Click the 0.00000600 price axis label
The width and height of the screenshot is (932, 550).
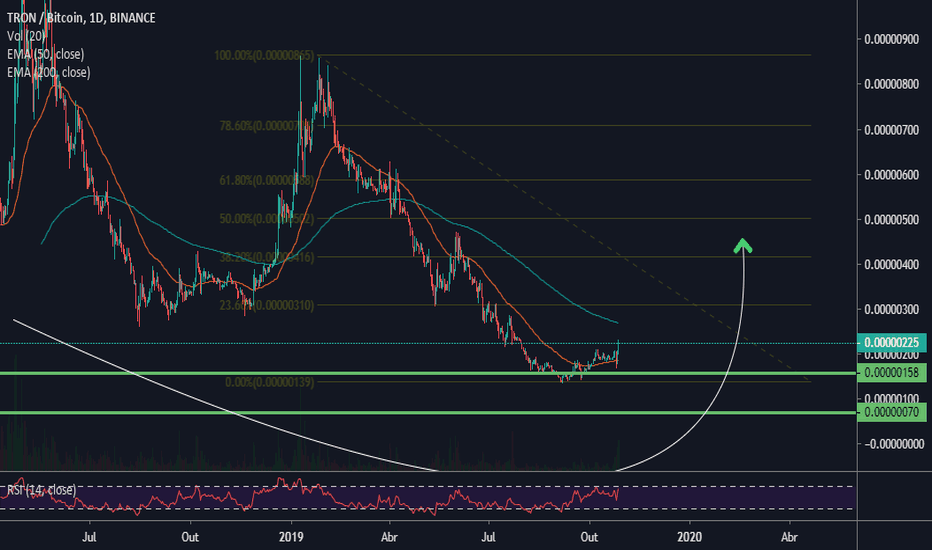tap(892, 175)
